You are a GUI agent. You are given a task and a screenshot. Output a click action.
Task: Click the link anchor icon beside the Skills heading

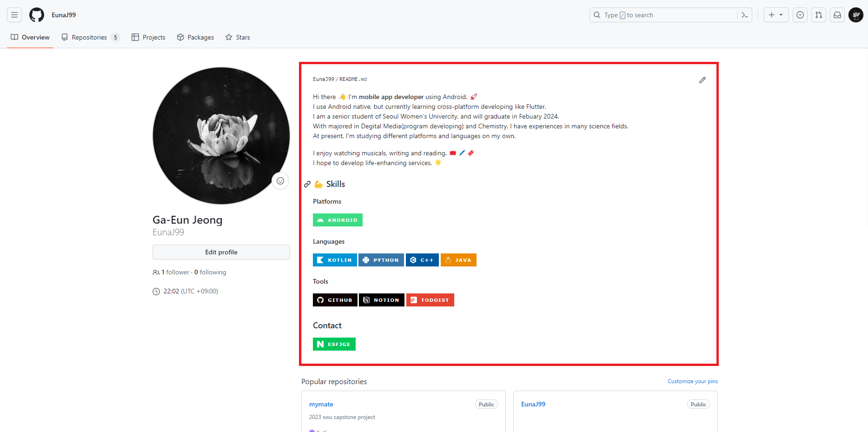(307, 184)
